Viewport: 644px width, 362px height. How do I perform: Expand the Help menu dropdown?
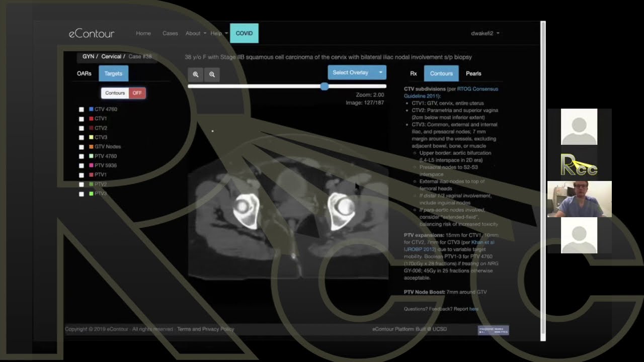point(219,33)
